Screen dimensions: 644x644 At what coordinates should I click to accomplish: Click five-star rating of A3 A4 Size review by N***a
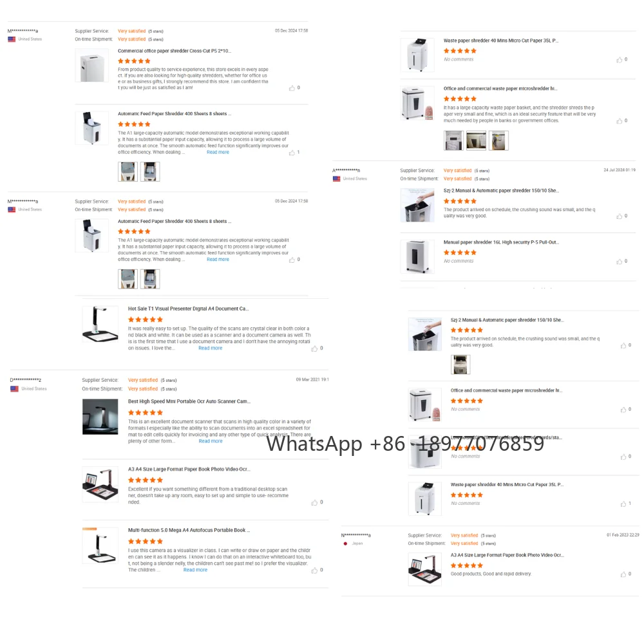click(466, 565)
